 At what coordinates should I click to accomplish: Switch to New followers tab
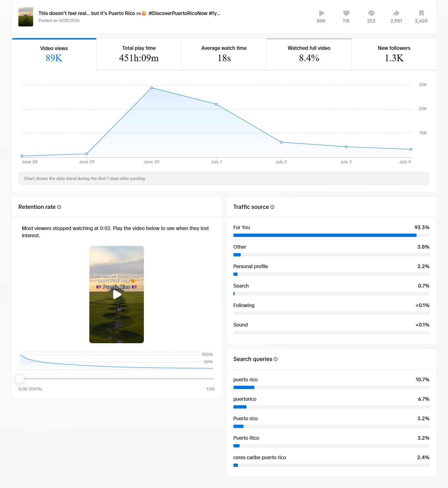click(394, 54)
